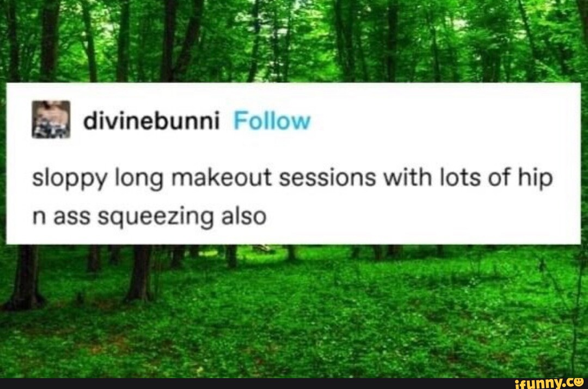Screen dimensions: 588x389
Task: Select the word 'ass' in the post
Action: click(x=72, y=217)
